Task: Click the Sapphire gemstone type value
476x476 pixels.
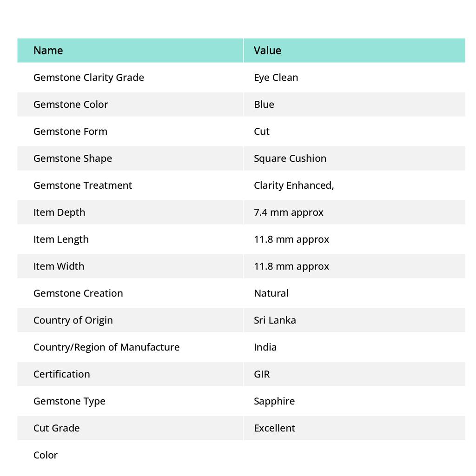Action: pos(274,401)
